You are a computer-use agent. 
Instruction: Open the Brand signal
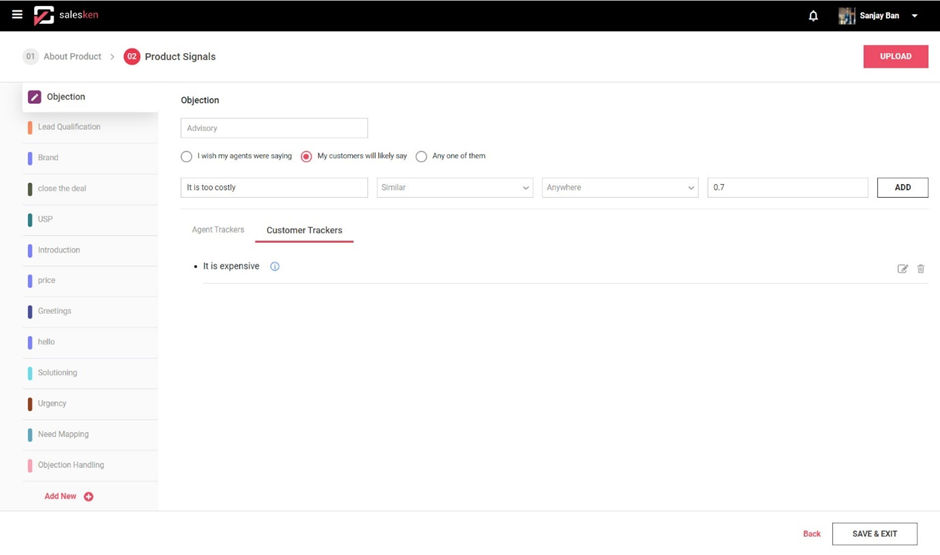tap(91, 158)
